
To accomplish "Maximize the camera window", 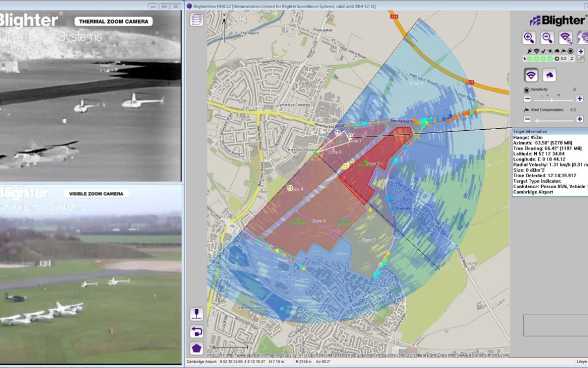I will 164,6.
